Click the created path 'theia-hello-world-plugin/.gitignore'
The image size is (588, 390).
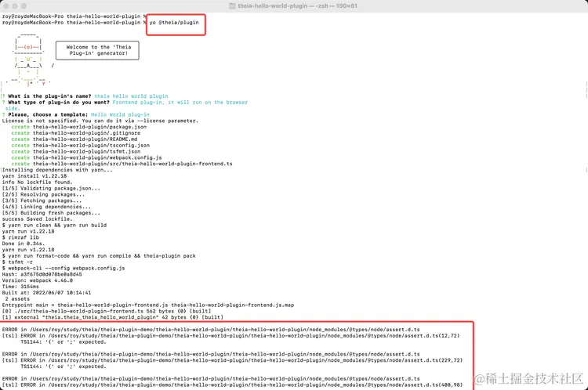[x=86, y=133]
